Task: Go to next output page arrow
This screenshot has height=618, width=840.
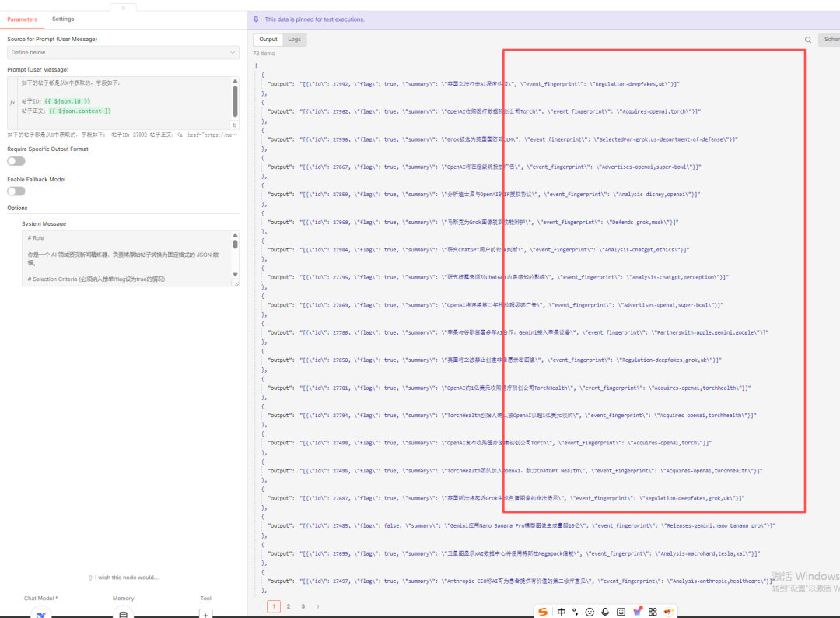Action: point(317,606)
